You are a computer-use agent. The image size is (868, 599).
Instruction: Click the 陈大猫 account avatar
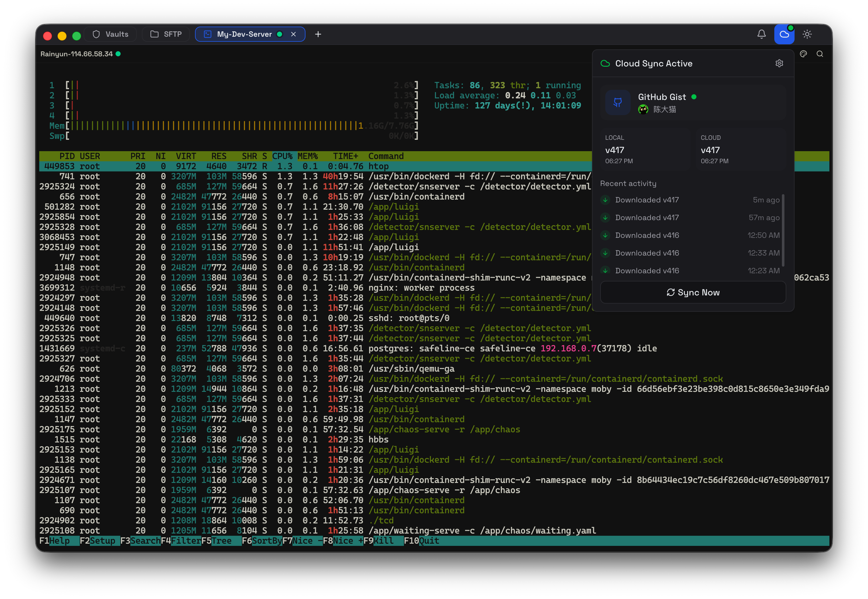point(643,110)
